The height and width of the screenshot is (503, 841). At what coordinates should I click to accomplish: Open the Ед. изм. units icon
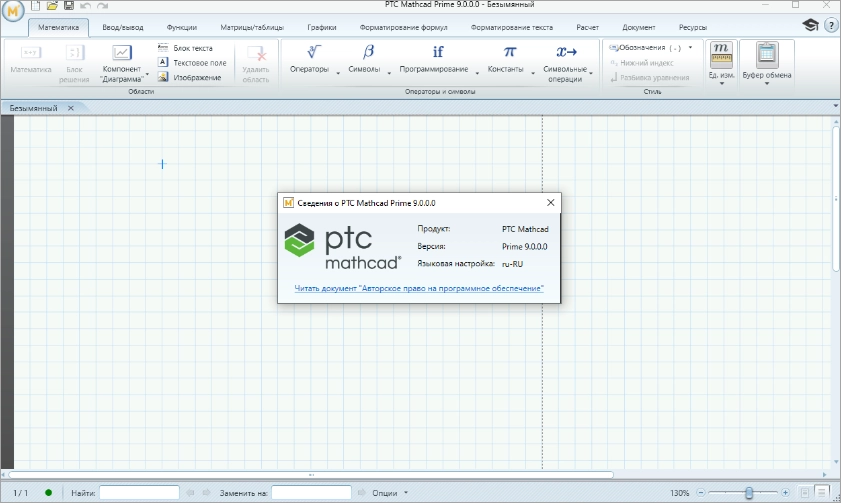pos(721,54)
